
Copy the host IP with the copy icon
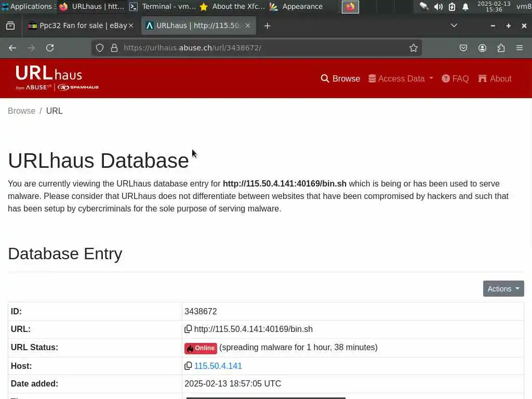tap(188, 366)
